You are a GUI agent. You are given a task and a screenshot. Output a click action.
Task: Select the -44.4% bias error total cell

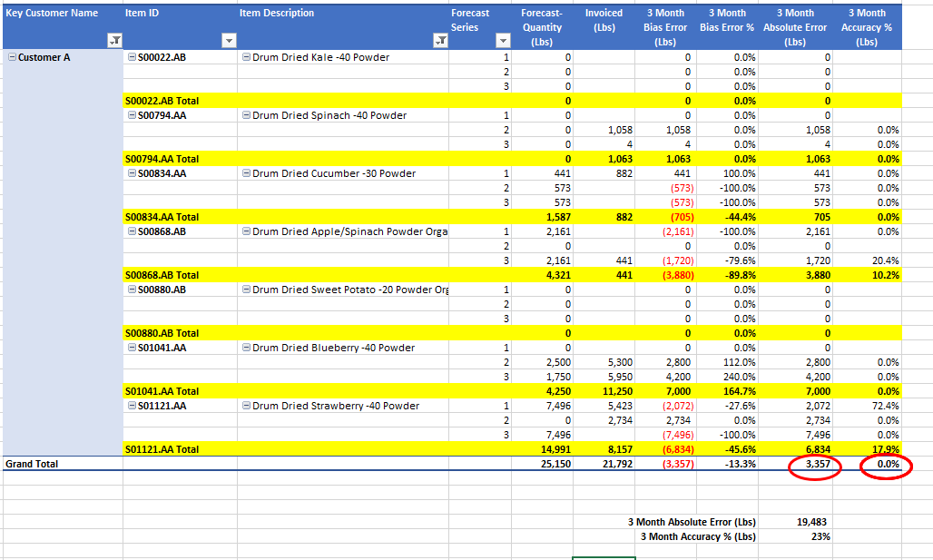[x=741, y=217]
